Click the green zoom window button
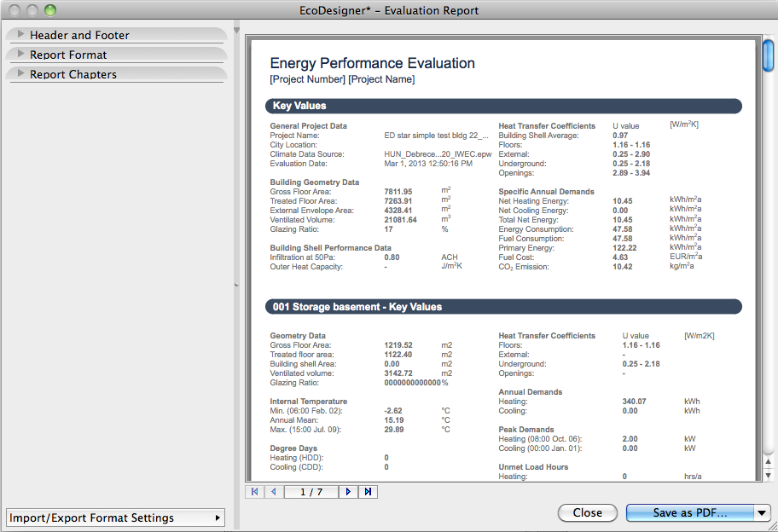This screenshot has height=532, width=778. pos(50,10)
